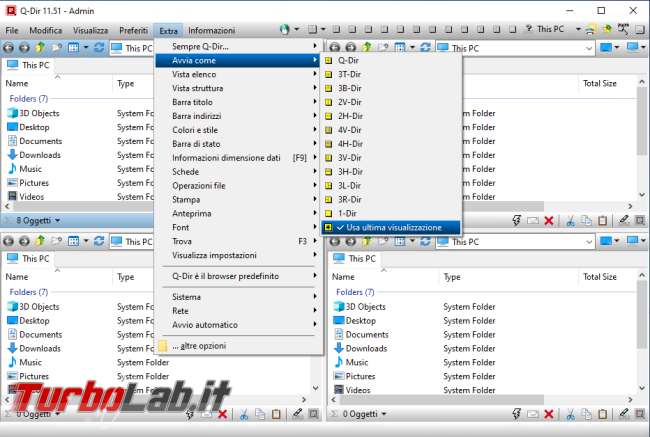650x437 pixels.
Task: Open Font submenu
Action: 238,227
